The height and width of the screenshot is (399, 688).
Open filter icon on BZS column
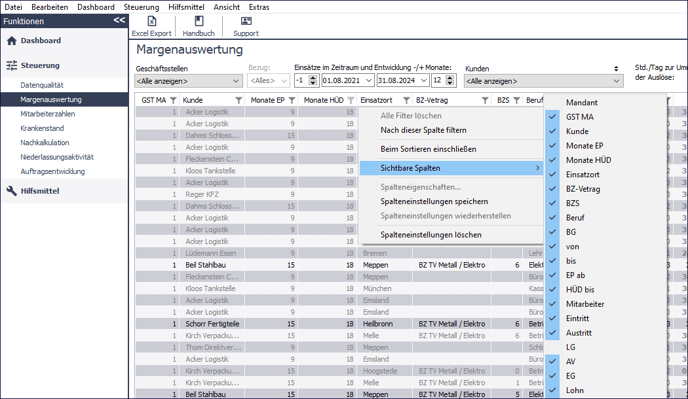pos(516,101)
